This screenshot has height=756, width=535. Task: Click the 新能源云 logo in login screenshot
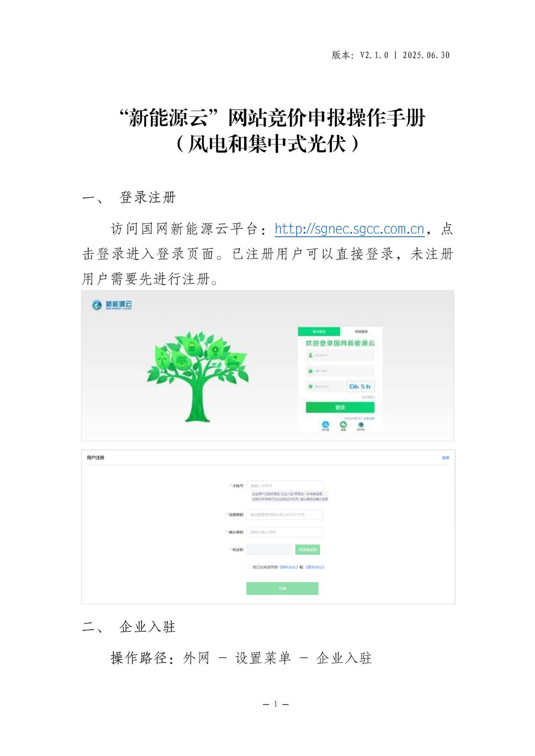coord(112,305)
